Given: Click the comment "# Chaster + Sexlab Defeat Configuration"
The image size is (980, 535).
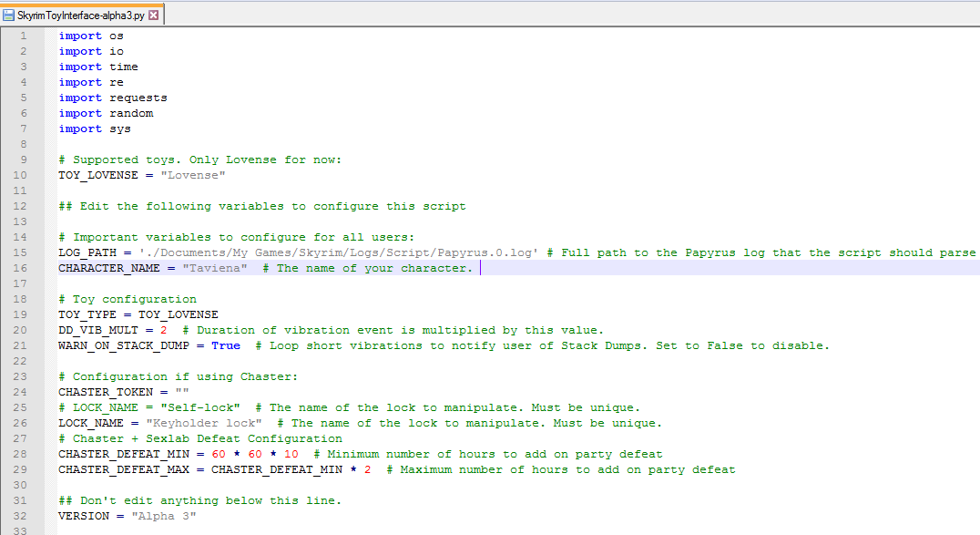Looking at the screenshot, I should pyautogui.click(x=200, y=438).
